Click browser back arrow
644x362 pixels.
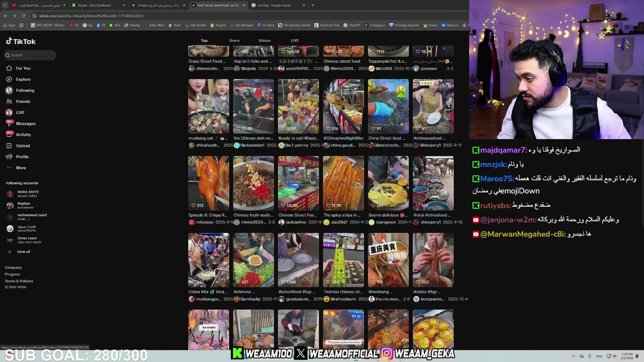coord(5,16)
